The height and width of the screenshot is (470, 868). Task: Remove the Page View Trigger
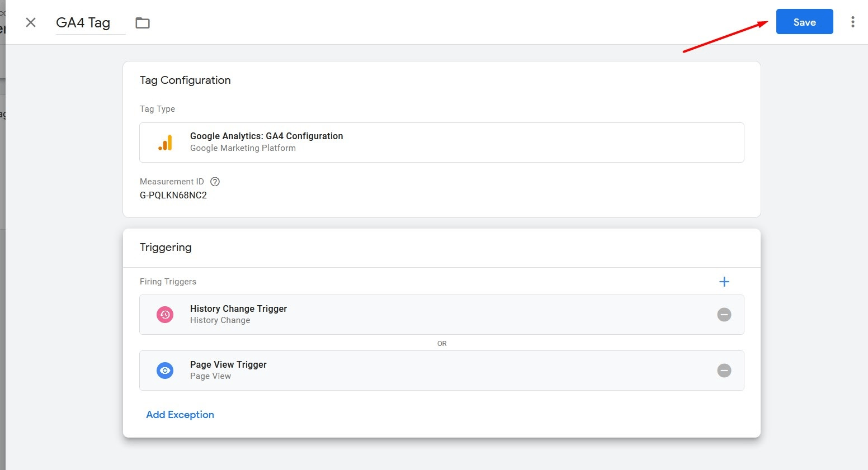(x=724, y=371)
